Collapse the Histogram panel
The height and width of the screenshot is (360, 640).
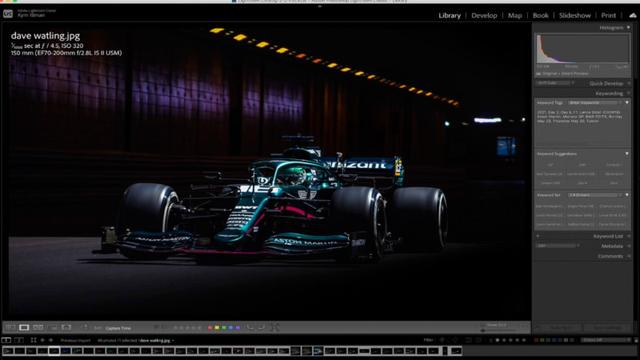pos(629,27)
